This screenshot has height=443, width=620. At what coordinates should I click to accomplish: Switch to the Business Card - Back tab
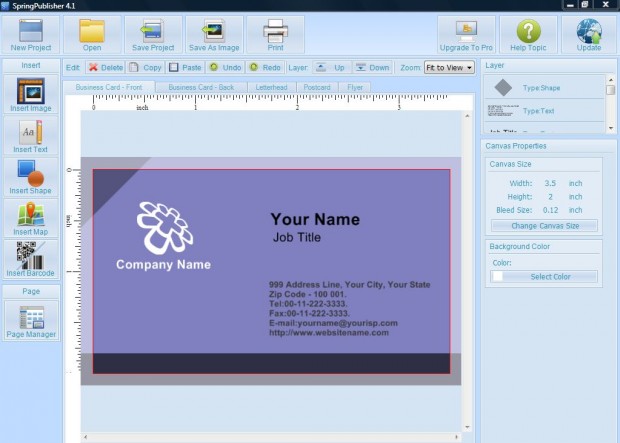[x=201, y=87]
